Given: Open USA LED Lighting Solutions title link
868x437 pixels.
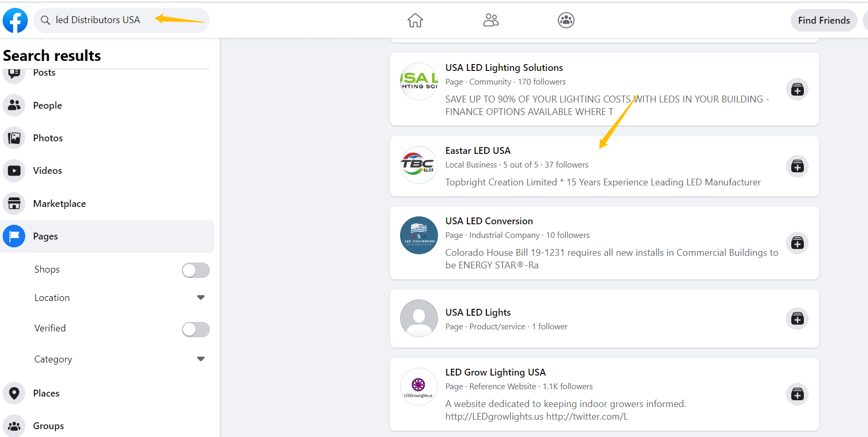Looking at the screenshot, I should pyautogui.click(x=504, y=68).
